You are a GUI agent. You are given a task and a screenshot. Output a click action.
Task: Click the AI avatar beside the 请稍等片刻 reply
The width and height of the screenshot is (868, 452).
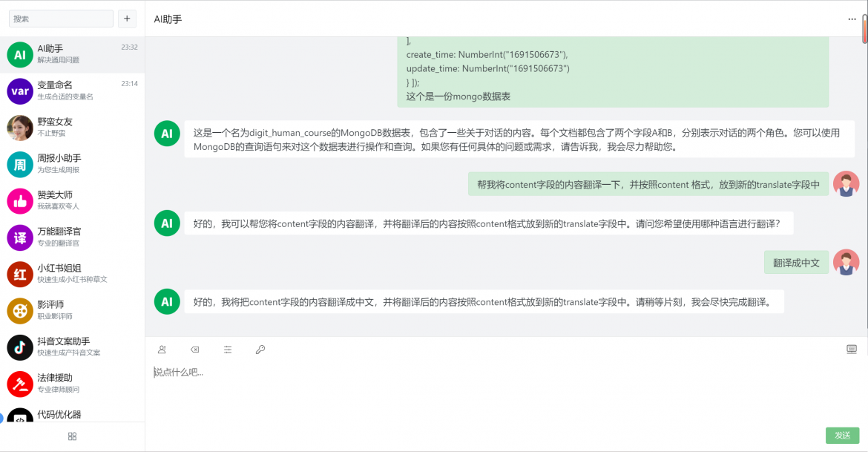pos(167,302)
